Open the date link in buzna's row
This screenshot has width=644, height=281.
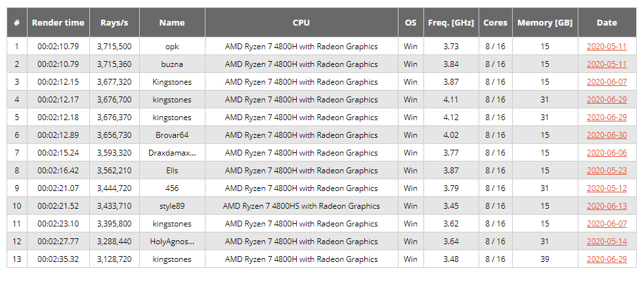coord(607,64)
